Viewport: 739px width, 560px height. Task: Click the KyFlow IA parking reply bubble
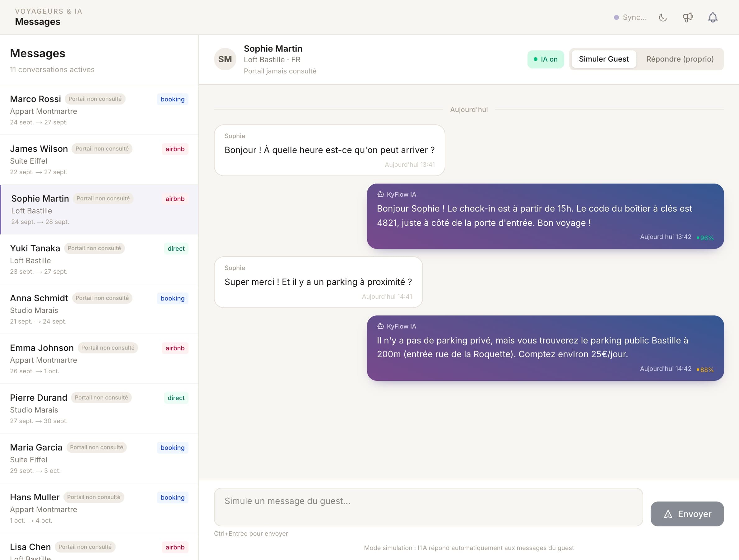tap(545, 348)
